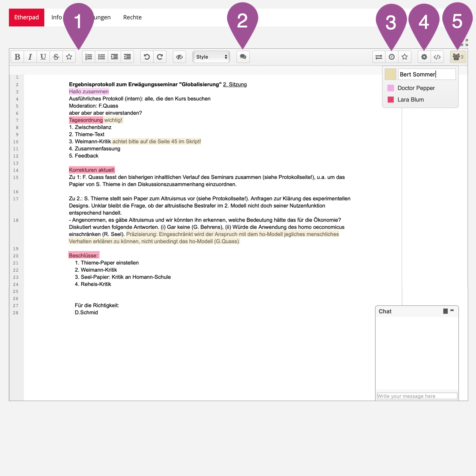Open pad settings gear icon
This screenshot has height=476, width=476.
point(424,57)
